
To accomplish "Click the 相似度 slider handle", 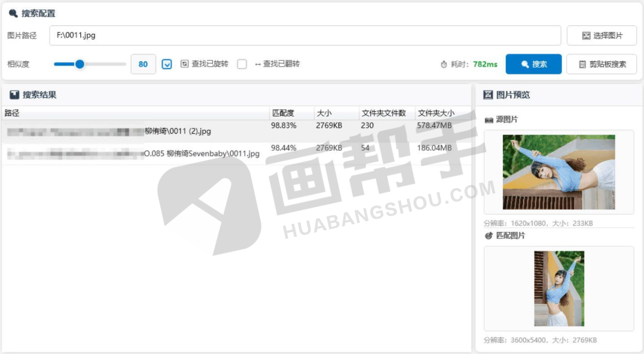I will click(80, 64).
